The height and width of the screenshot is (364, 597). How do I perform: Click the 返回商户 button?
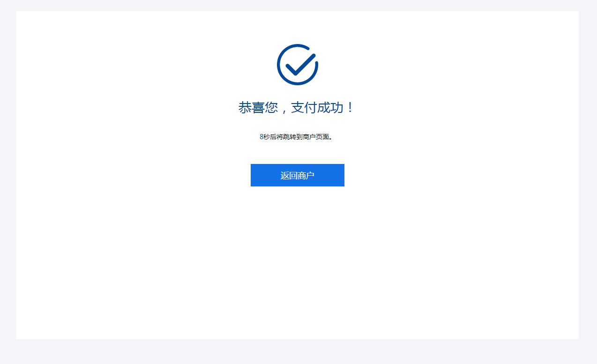[298, 175]
